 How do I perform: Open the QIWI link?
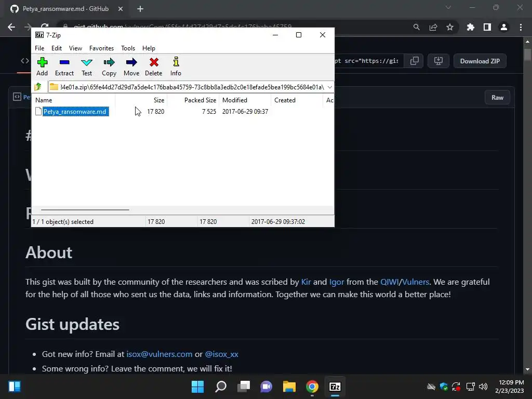pos(390,282)
